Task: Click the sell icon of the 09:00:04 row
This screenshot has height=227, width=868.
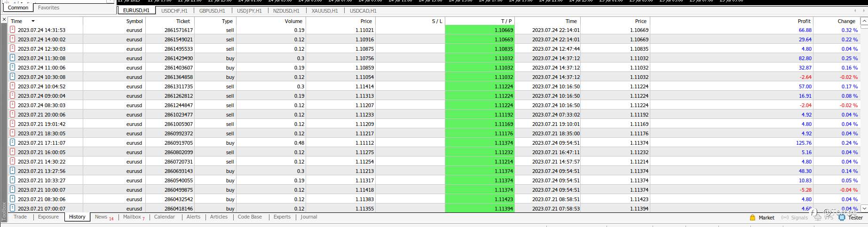Action: pos(13,95)
